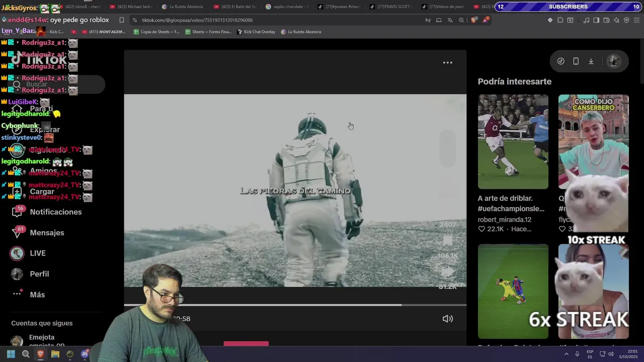
Task: Click the zoom magnifier in address bar
Action: pos(461,20)
